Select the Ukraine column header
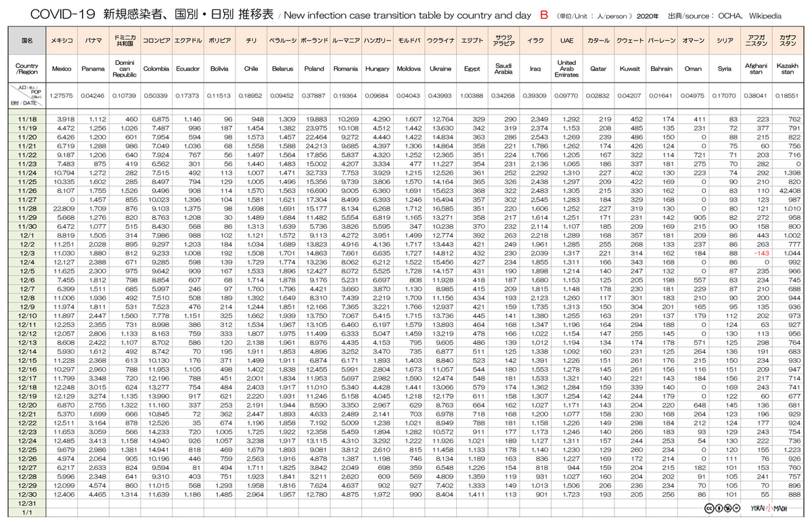Viewport: 812px width, 522px height. click(441, 68)
